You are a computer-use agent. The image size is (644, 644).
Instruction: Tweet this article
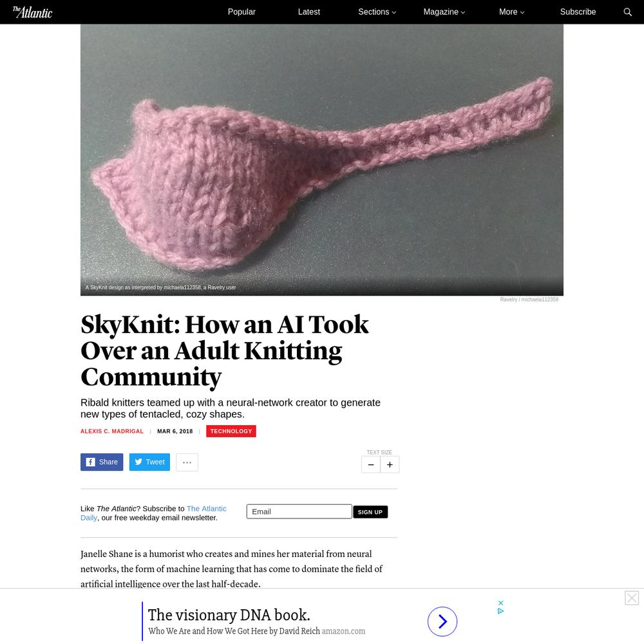point(149,462)
